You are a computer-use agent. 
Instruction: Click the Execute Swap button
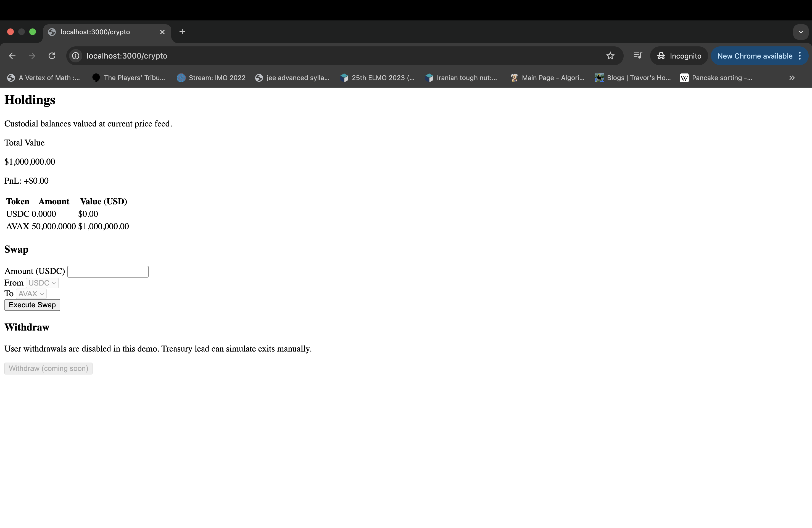[x=32, y=305]
